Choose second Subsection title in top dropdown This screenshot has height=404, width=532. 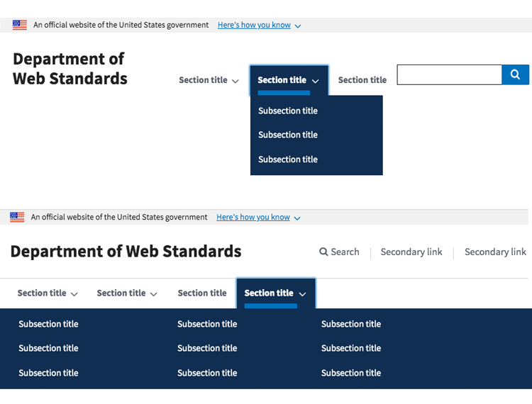288,135
